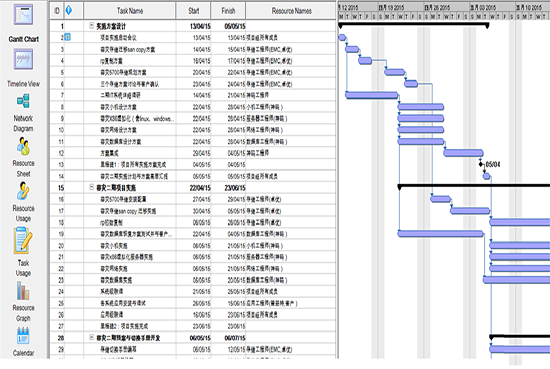Switch to Timeline View icon
This screenshot has height=369, width=550.
pyautogui.click(x=24, y=59)
